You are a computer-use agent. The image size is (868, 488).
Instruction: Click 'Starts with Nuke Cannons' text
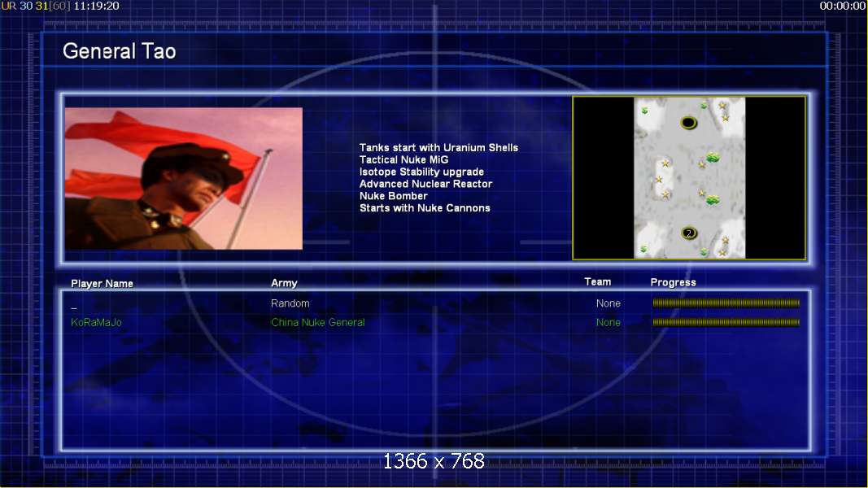(x=425, y=208)
